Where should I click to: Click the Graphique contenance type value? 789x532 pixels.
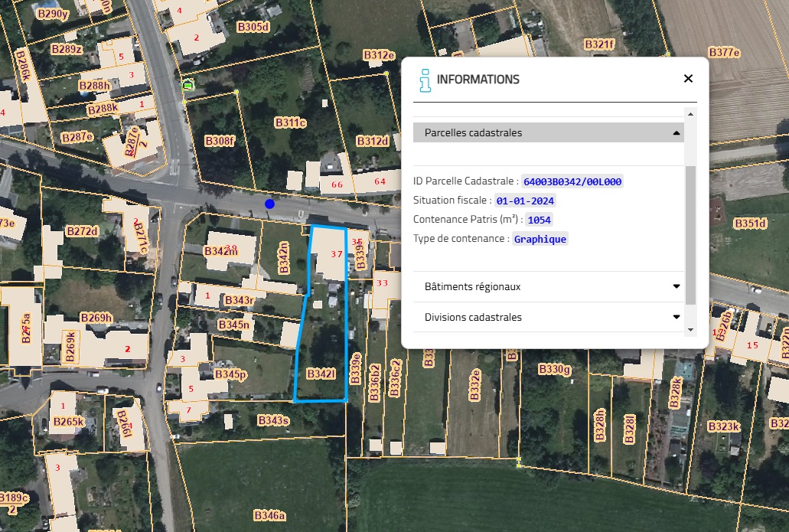point(540,239)
